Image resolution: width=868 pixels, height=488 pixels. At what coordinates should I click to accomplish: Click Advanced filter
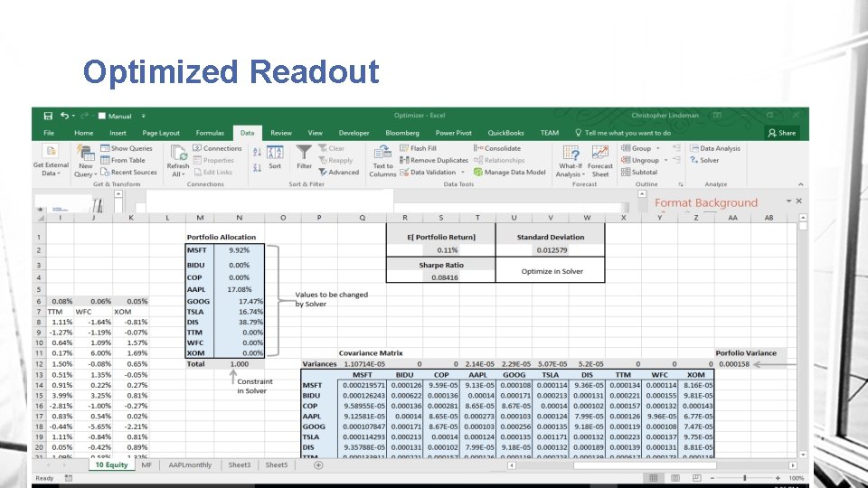tap(339, 172)
